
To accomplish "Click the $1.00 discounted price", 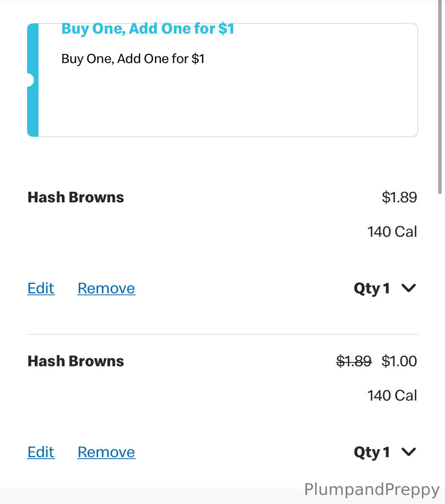I will (x=399, y=361).
